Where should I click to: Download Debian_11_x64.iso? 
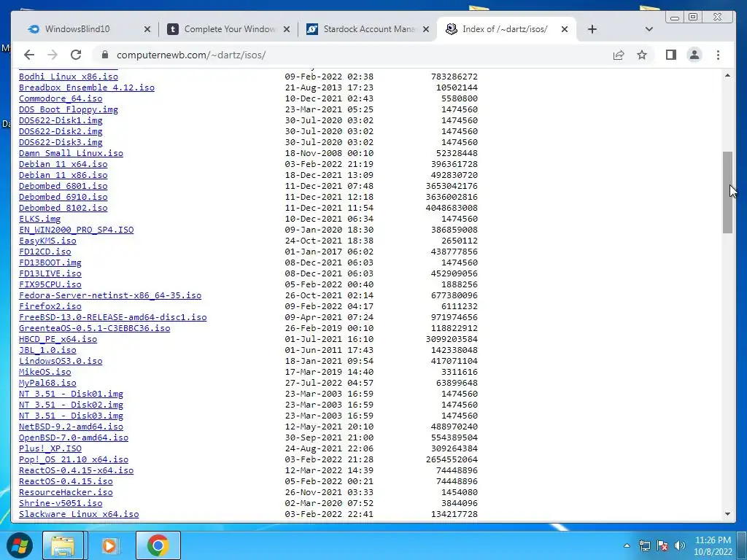point(63,164)
